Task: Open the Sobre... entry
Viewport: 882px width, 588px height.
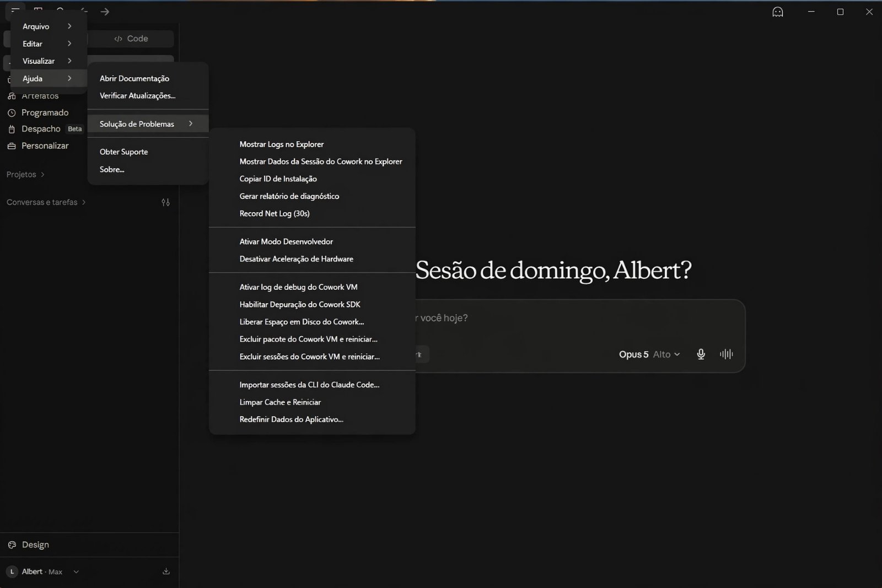Action: point(148,169)
